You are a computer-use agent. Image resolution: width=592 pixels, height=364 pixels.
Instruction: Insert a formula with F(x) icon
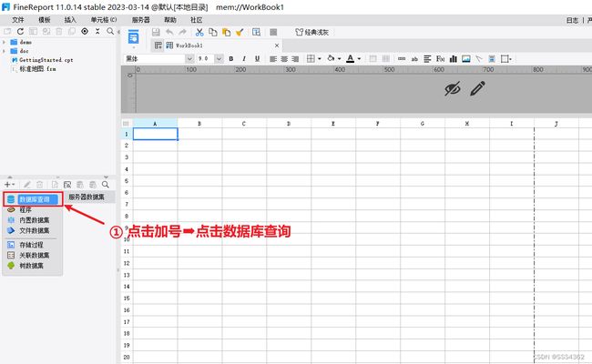[440, 59]
